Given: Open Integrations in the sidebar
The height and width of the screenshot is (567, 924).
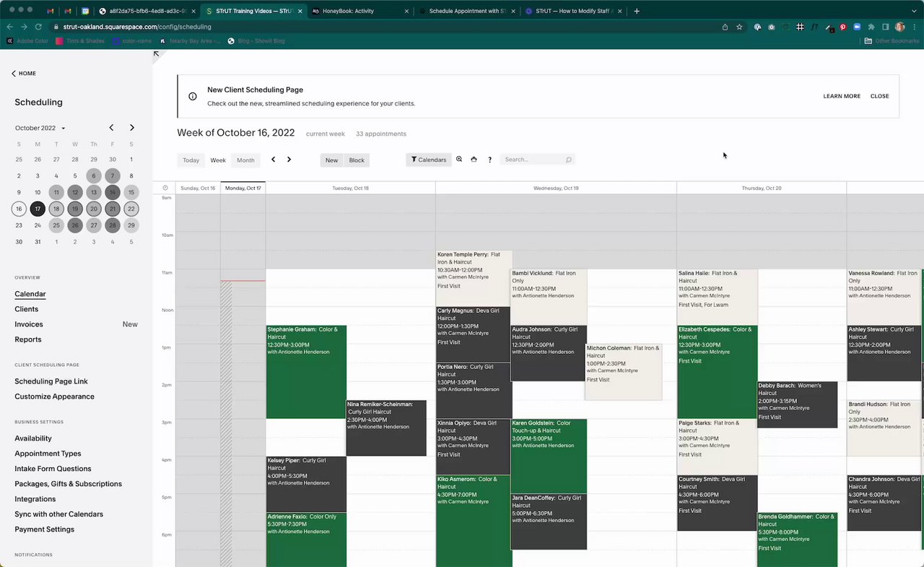Looking at the screenshot, I should tap(35, 499).
